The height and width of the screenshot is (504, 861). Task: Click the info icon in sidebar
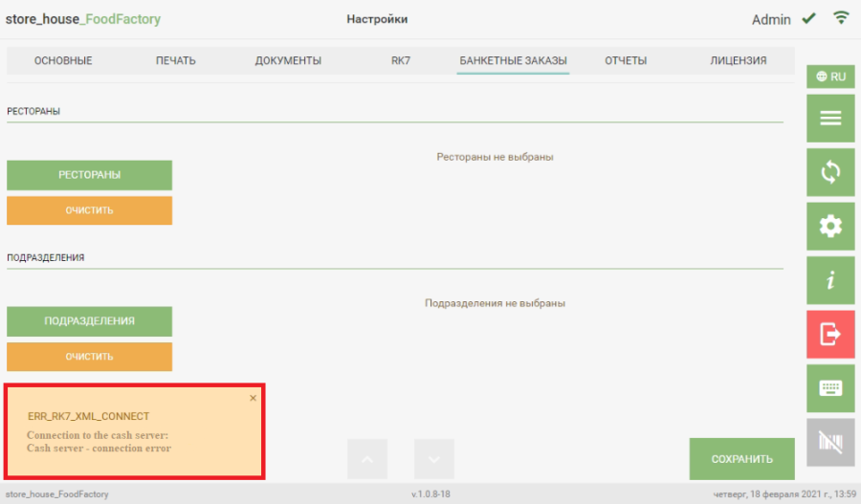pyautogui.click(x=830, y=280)
